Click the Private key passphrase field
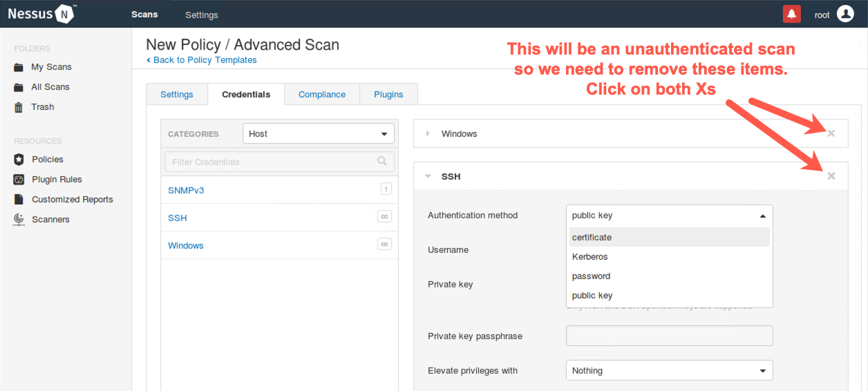868x391 pixels. (669, 336)
